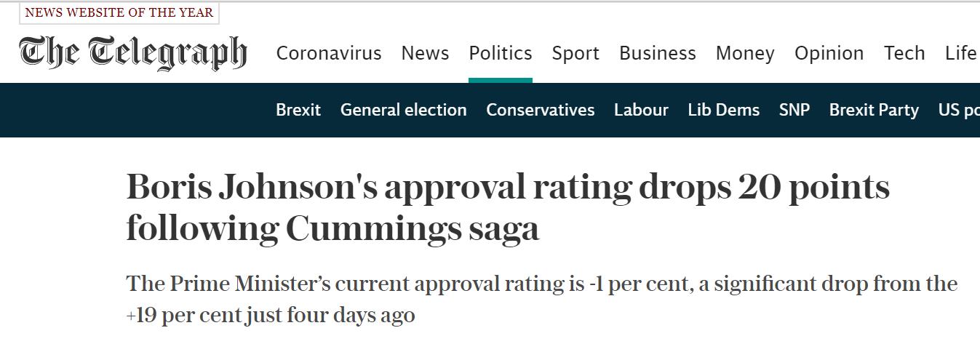980x360 pixels.
Task: Visit the Opinion section
Action: click(829, 53)
